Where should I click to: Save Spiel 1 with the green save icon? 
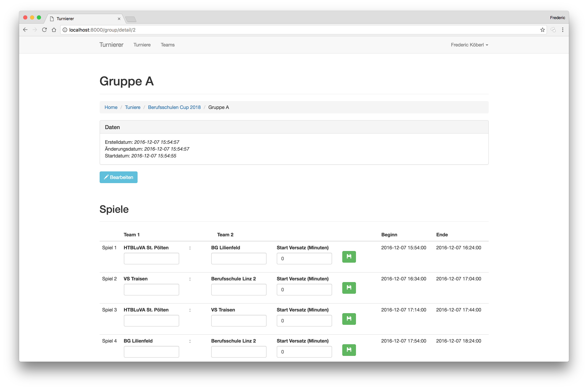click(349, 257)
